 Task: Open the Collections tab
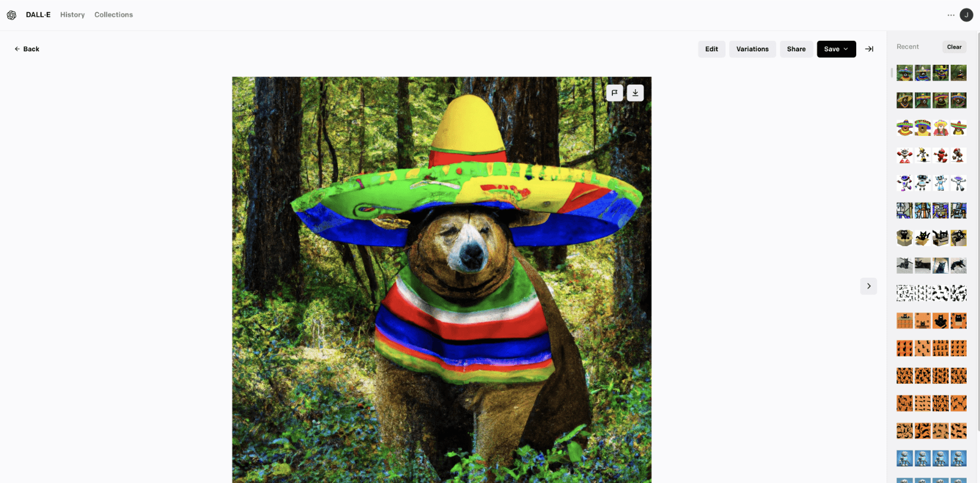click(114, 15)
